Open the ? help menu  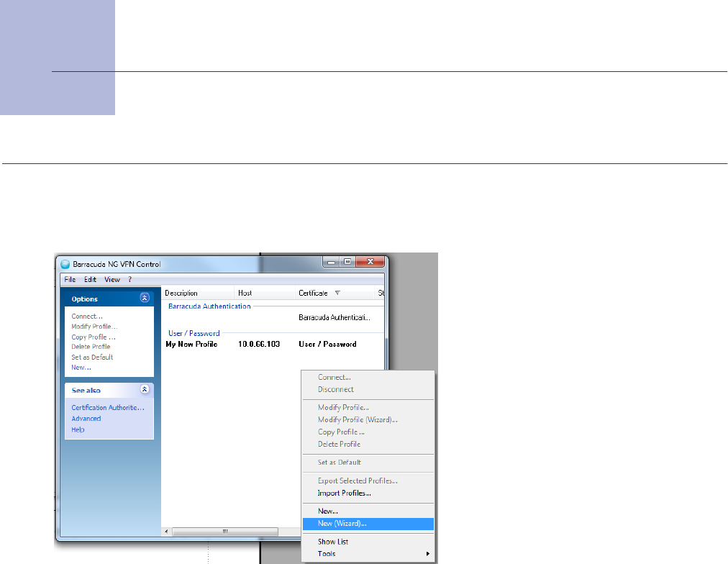click(x=130, y=279)
